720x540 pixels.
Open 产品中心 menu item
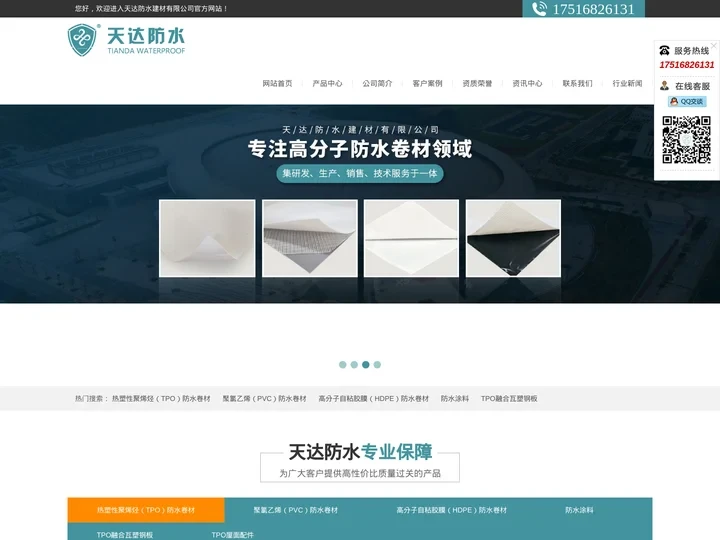[x=327, y=84]
